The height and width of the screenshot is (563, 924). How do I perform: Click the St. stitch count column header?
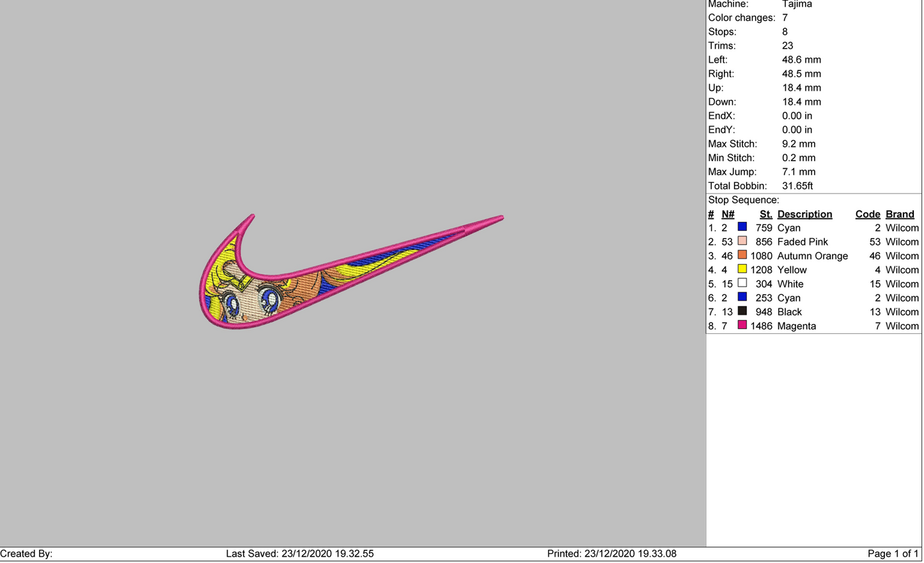click(765, 214)
